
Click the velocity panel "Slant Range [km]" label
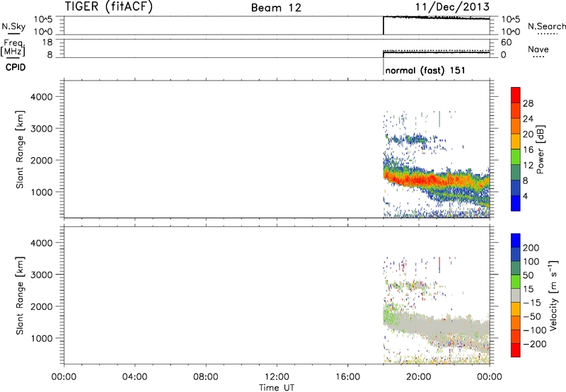(20, 296)
